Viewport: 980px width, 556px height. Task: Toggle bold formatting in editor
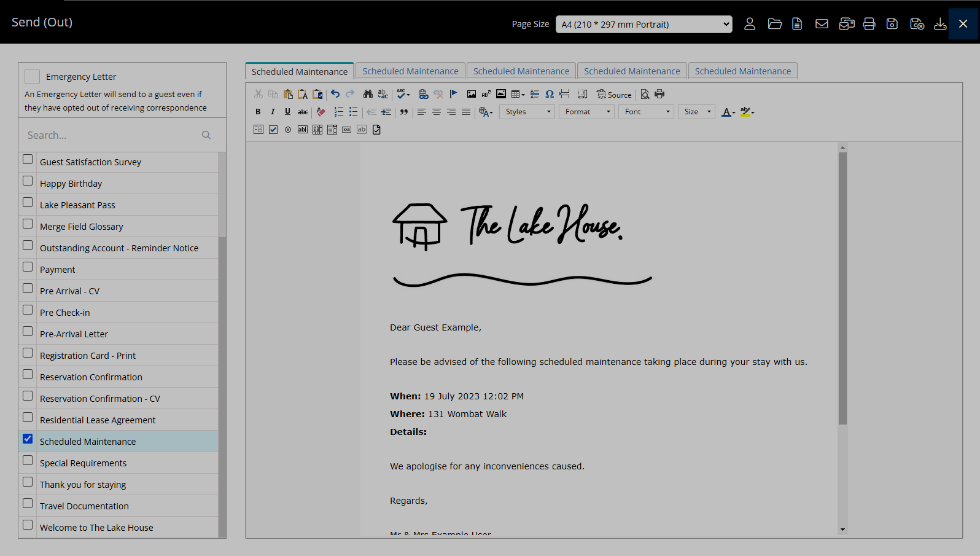tap(258, 112)
